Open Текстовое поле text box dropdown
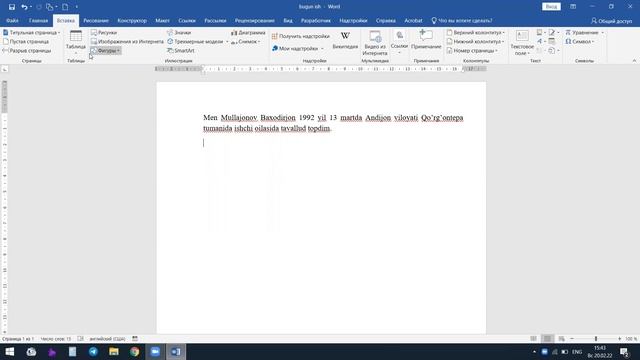640x360 pixels. pos(522,43)
